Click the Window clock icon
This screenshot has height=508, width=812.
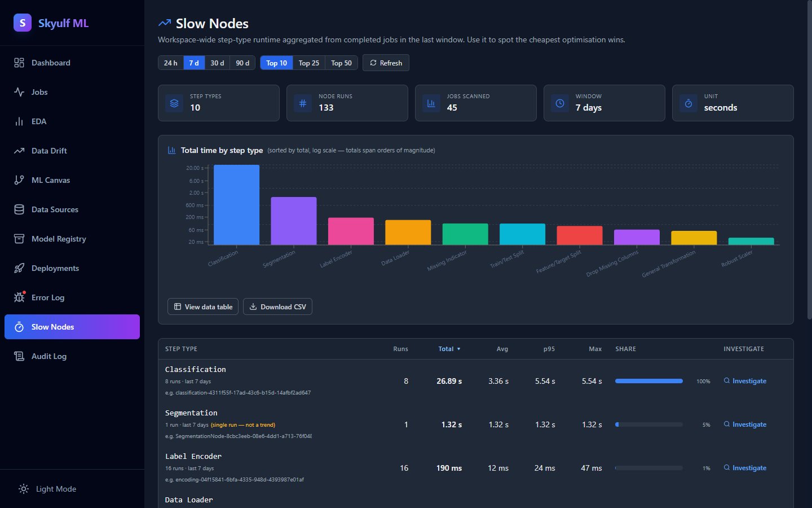click(560, 103)
